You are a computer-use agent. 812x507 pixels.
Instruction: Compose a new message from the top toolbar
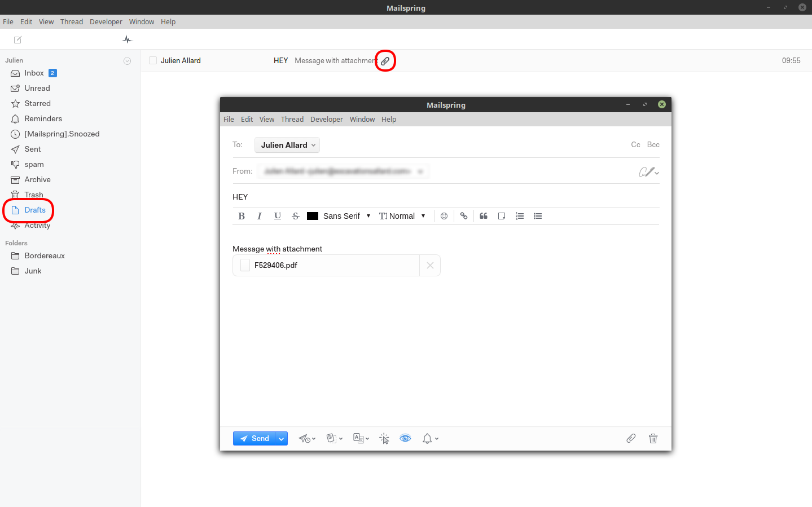17,39
